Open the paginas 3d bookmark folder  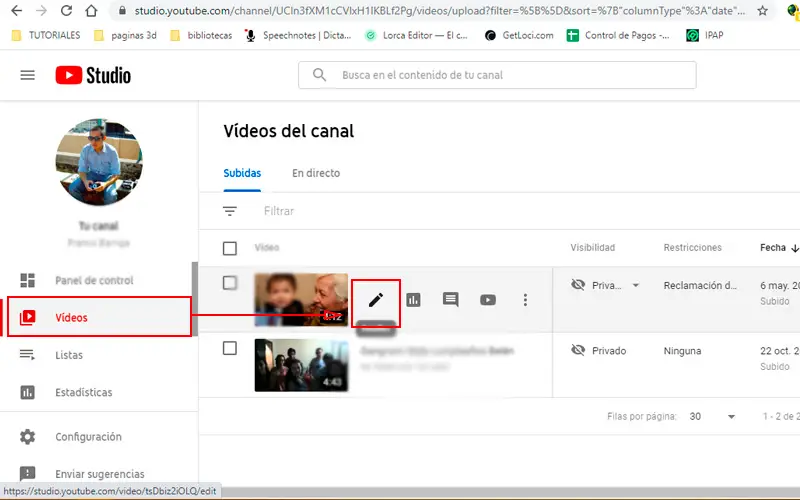pos(126,35)
